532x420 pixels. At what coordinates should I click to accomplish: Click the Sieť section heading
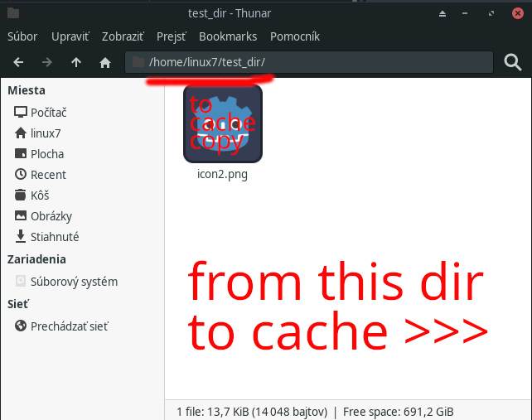(x=18, y=304)
